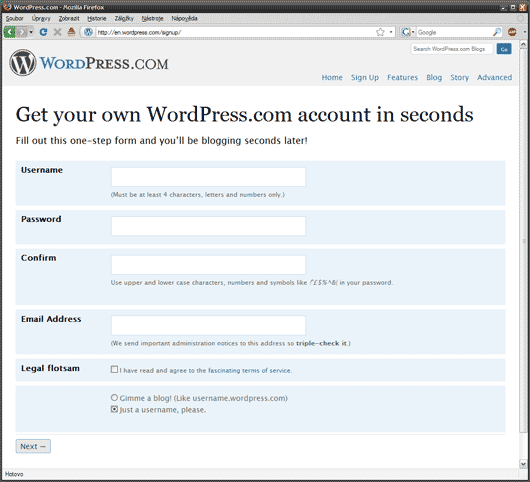This screenshot has height=482, width=530.
Task: Click the Stop loading X icon
Action: pyautogui.click(x=57, y=32)
